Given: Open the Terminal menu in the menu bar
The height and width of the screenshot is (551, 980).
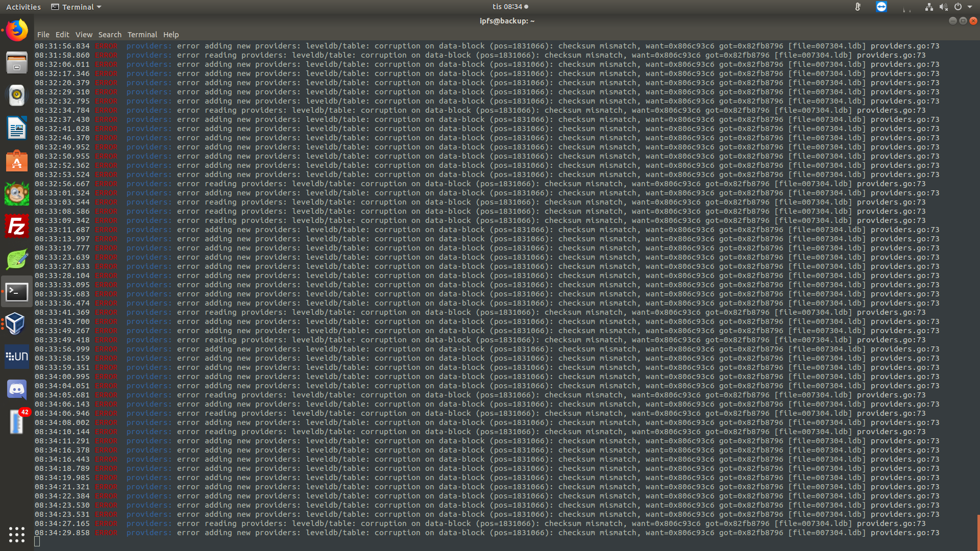Looking at the screenshot, I should click(x=142, y=34).
